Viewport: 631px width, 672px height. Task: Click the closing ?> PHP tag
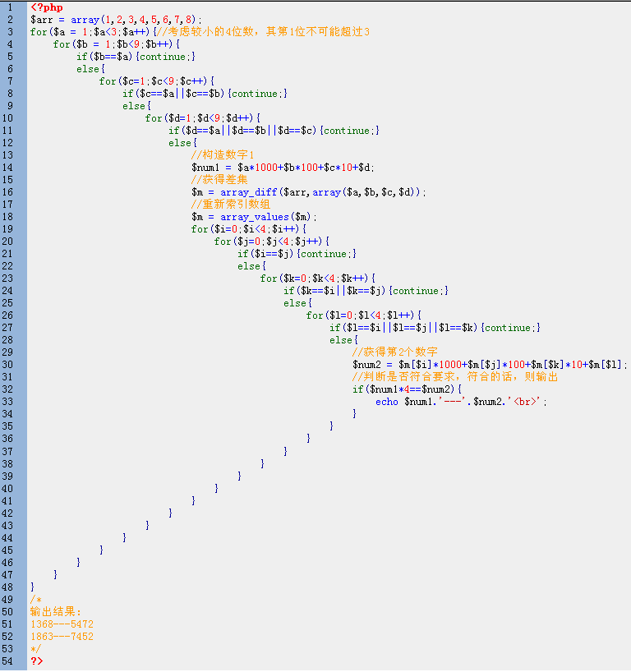click(x=36, y=660)
